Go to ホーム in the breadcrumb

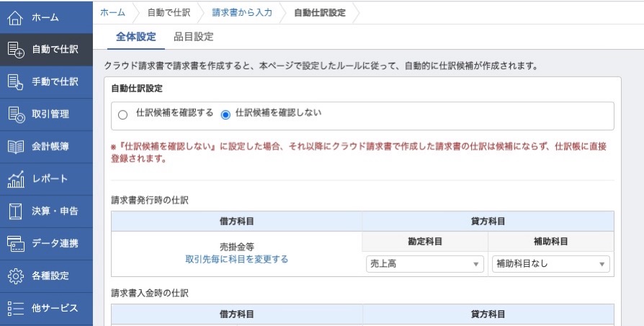[x=112, y=13]
